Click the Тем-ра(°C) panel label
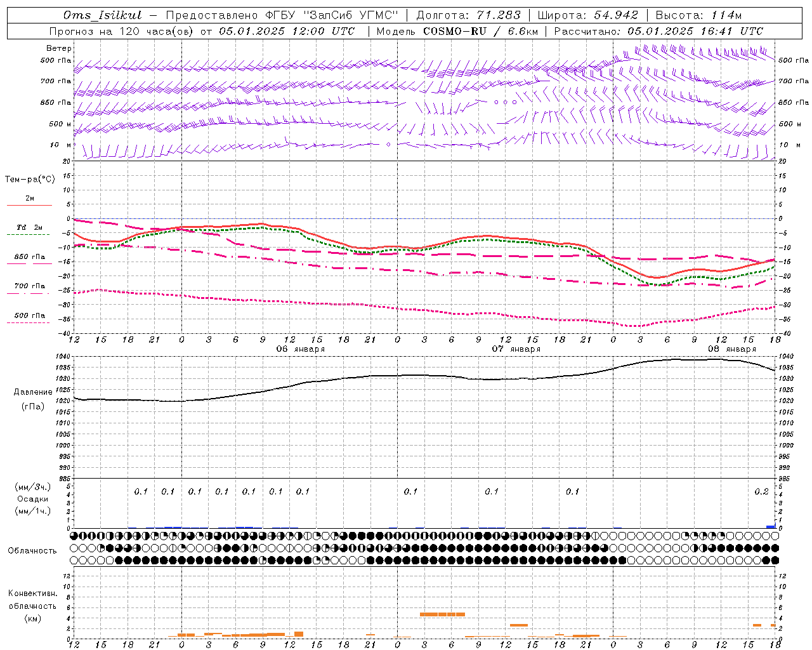Image resolution: width=812 pixels, height=650 pixels. tap(30, 180)
